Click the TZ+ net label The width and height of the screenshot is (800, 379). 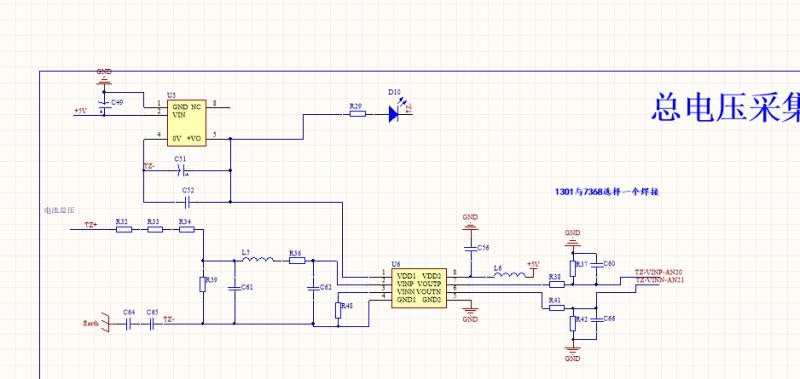pyautogui.click(x=91, y=224)
